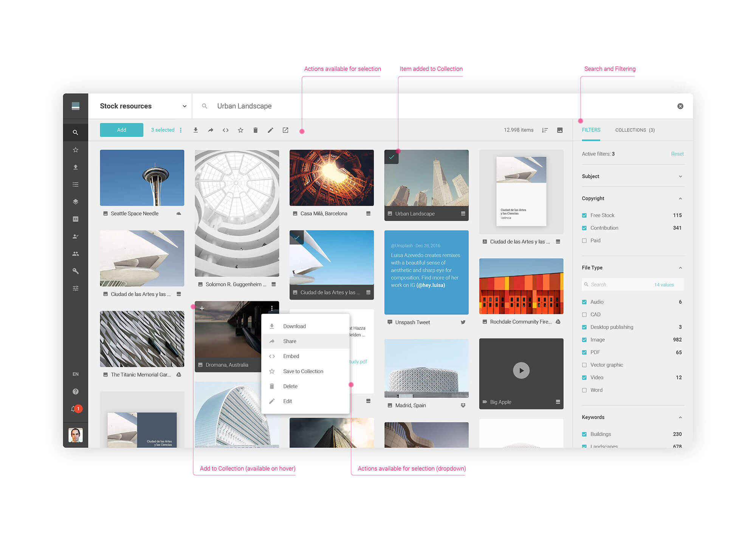Click the download icon in selection toolbar
Viewport: 756px width, 541px height.
[195, 130]
